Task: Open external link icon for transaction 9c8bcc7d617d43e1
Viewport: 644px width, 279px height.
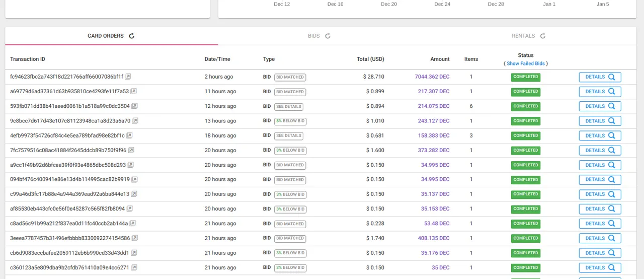Action: pyautogui.click(x=135, y=121)
